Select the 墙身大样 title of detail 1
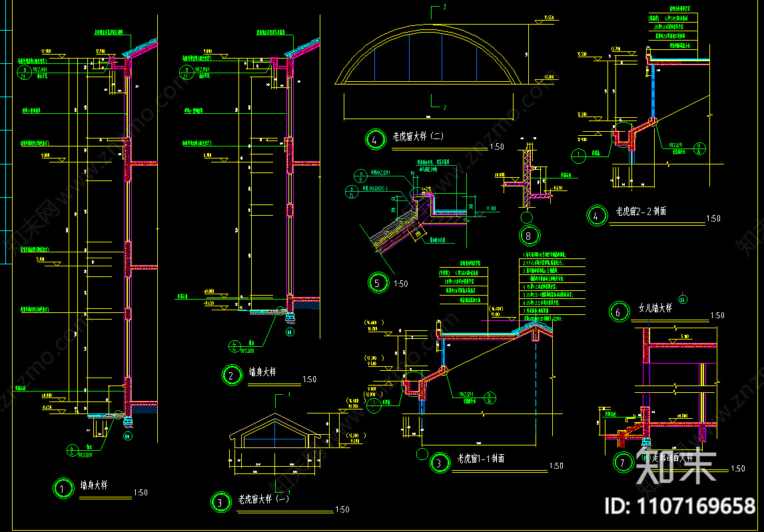Screen dimensions: 764x532 [x=94, y=485]
